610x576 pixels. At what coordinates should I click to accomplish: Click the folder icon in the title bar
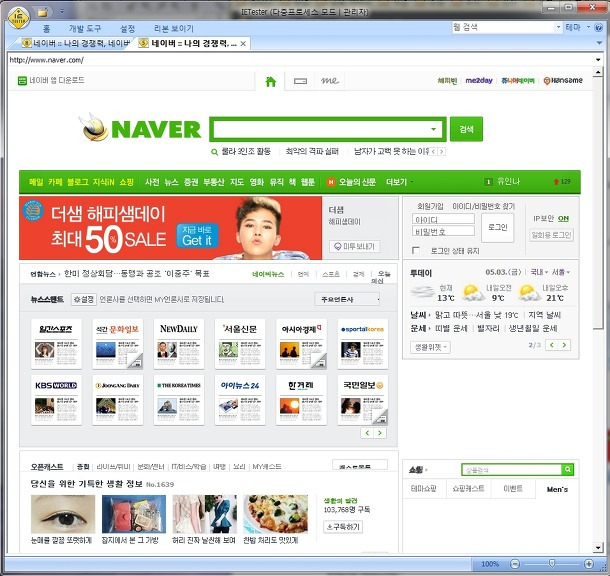42,12
